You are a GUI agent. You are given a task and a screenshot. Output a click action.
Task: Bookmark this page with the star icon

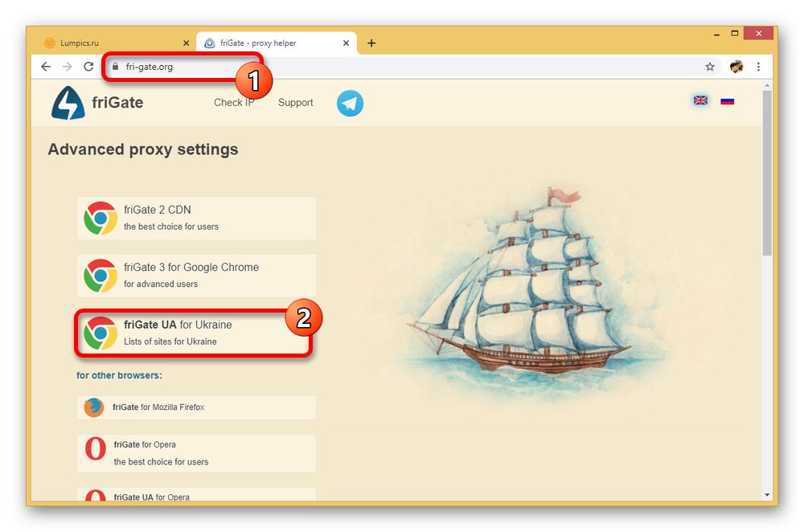(x=710, y=67)
